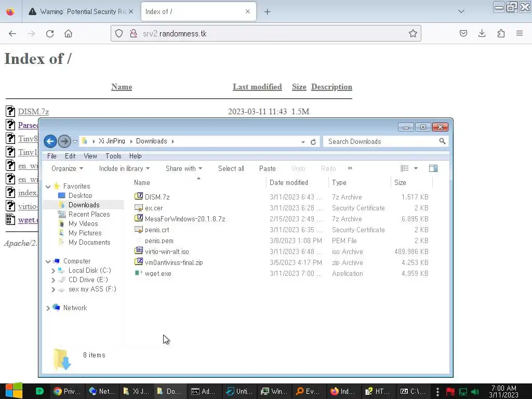The height and width of the screenshot is (399, 532).
Task: Open the address bar history dropdown
Action: click(303, 142)
